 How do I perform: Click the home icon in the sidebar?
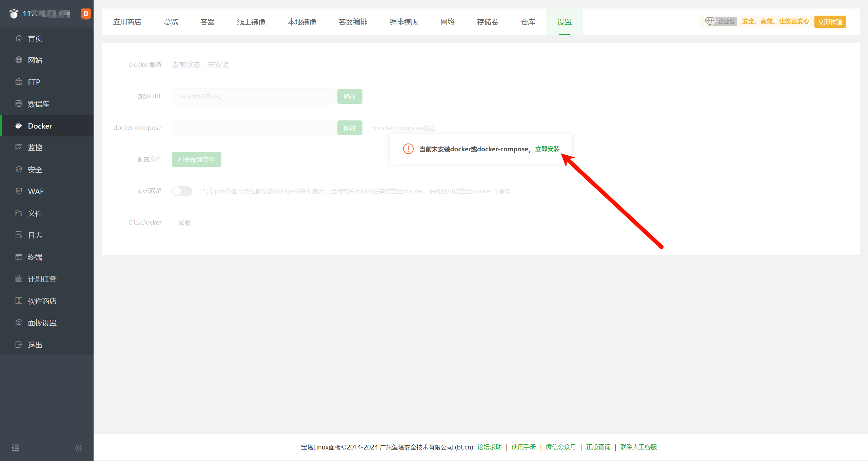[19, 38]
